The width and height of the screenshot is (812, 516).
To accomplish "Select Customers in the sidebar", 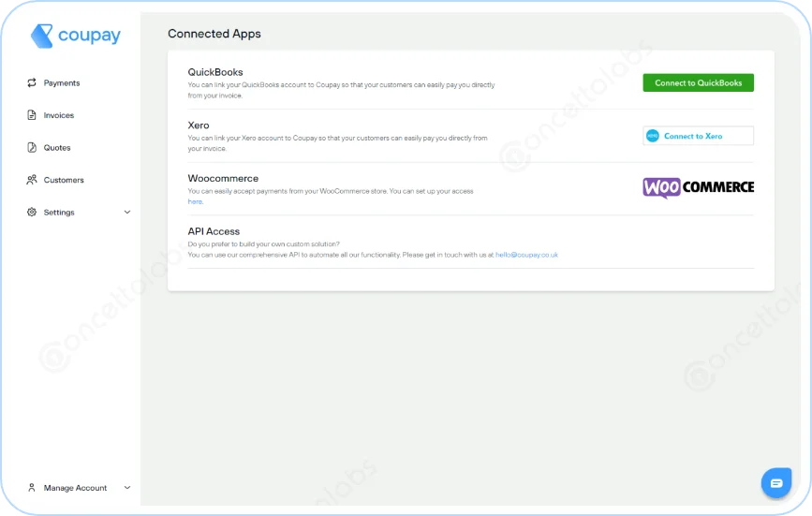I will click(64, 180).
